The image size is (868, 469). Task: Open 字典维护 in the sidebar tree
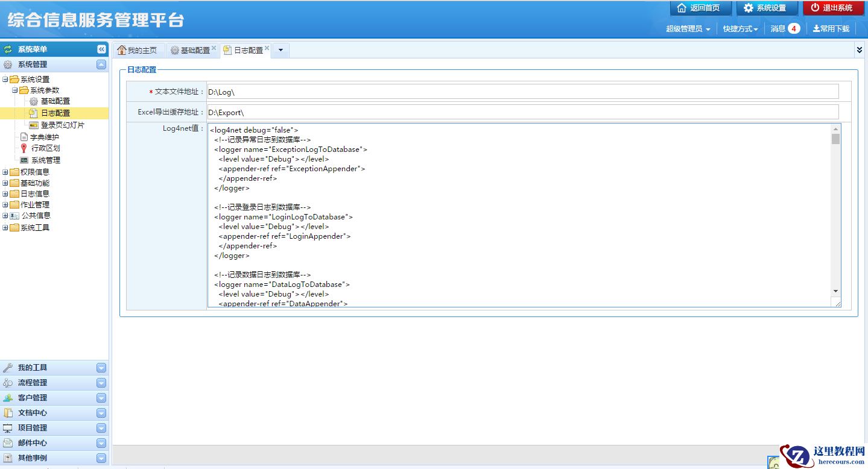(x=45, y=137)
